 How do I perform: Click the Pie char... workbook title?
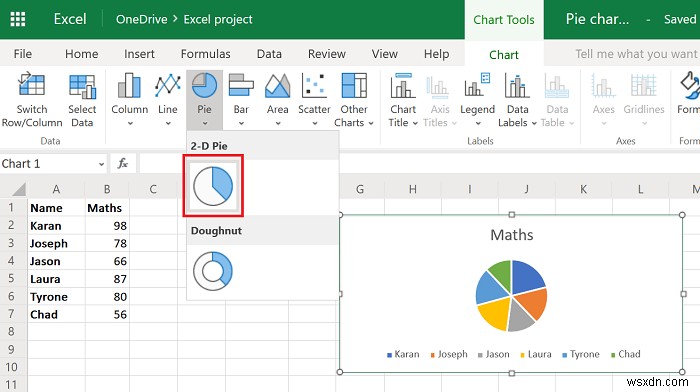(x=597, y=19)
